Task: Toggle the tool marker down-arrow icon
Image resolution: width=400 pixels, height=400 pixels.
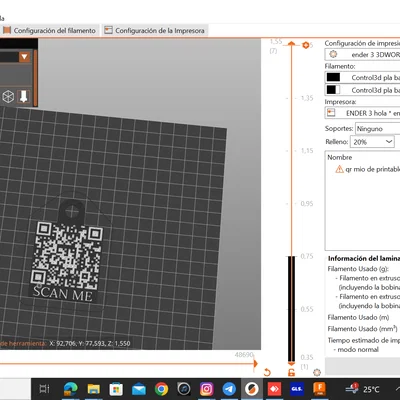Action: coord(24,97)
